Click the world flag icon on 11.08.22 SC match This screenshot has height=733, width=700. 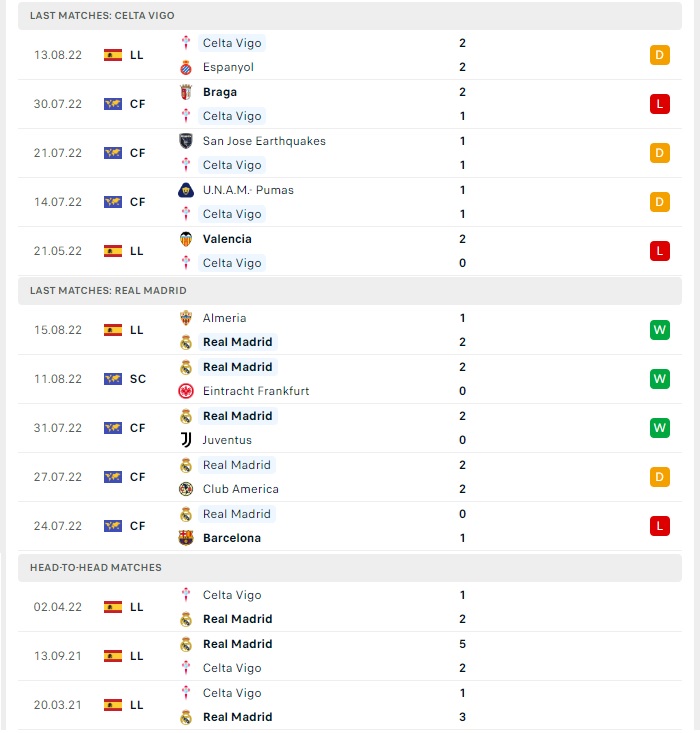[113, 379]
